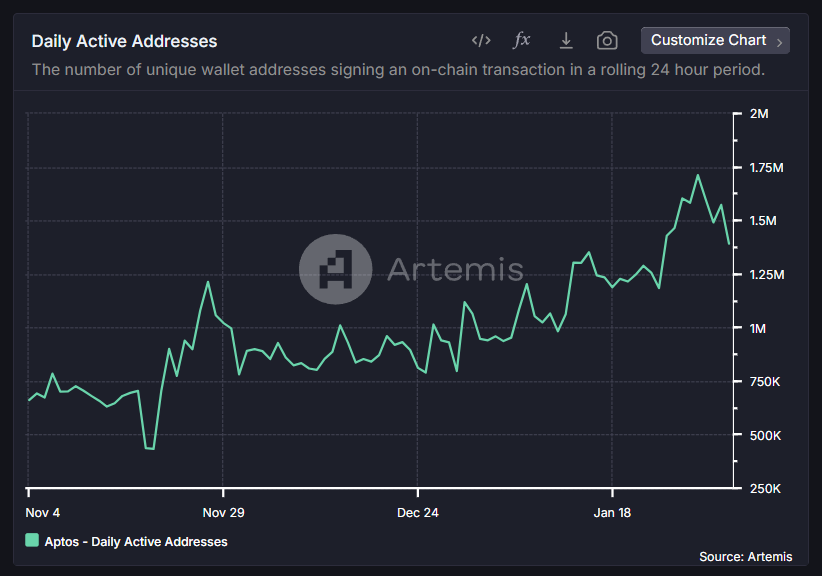Image resolution: width=822 pixels, height=576 pixels.
Task: Click the Nov 29 axis label
Action: tap(223, 513)
